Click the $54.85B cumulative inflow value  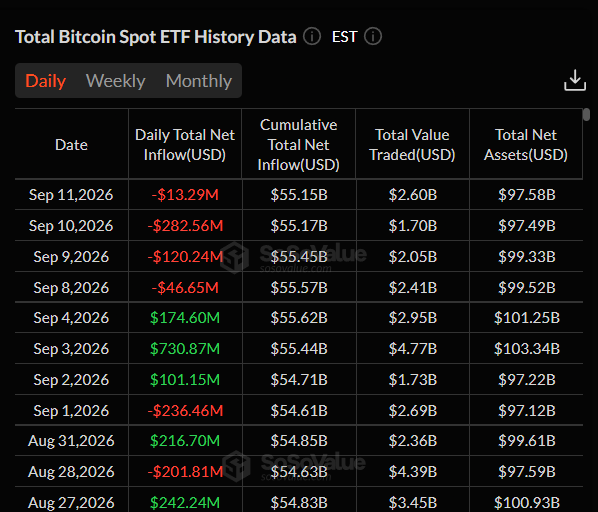click(x=299, y=441)
